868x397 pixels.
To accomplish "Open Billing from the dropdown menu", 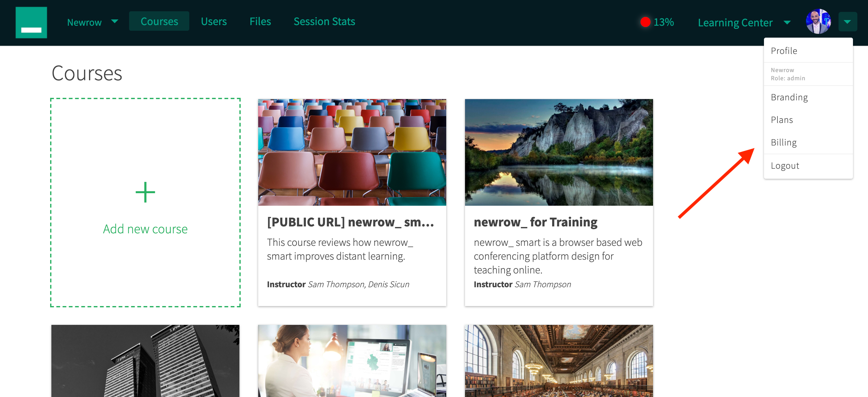I will point(783,142).
